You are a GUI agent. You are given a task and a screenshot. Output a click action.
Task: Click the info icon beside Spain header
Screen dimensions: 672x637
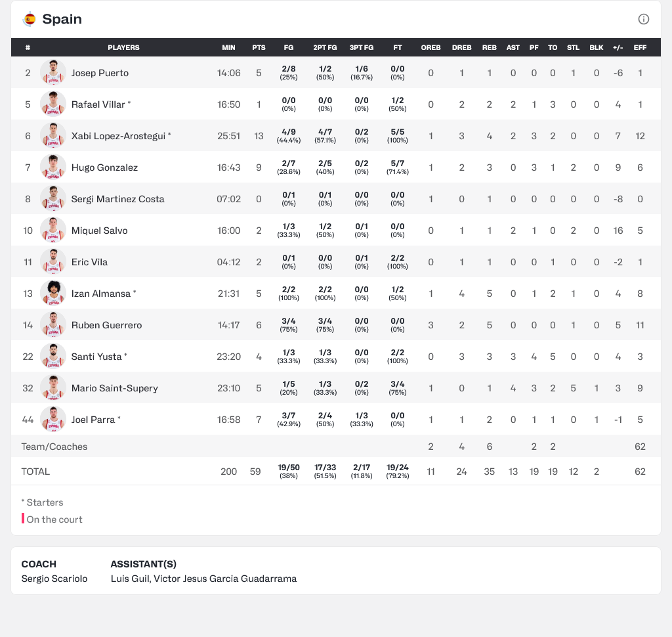(644, 19)
